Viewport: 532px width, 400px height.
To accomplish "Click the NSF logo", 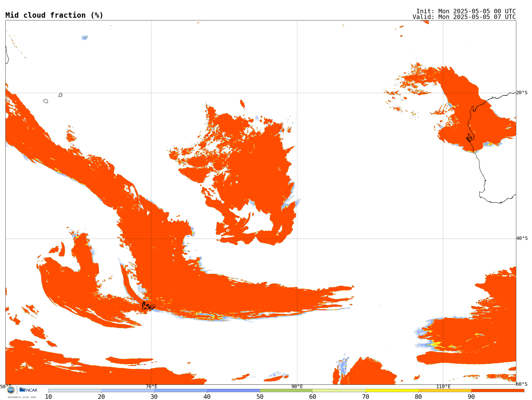I will tap(11, 390).
